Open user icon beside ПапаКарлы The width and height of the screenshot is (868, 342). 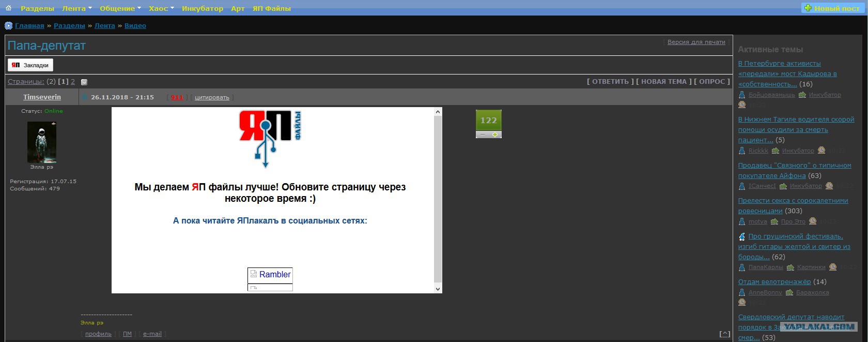pos(742,267)
